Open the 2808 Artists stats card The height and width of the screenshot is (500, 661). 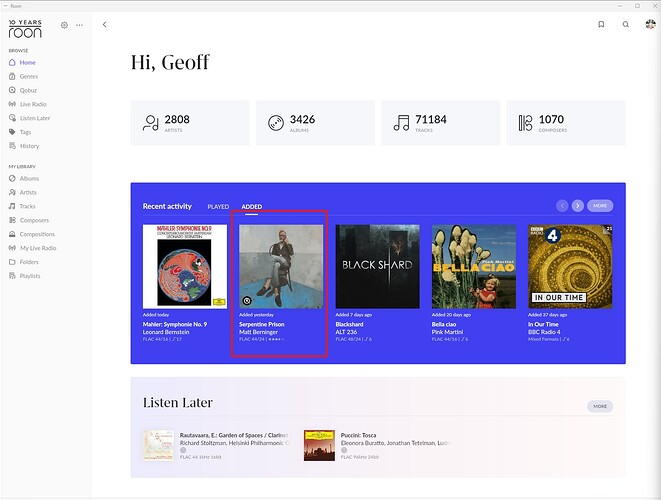190,123
